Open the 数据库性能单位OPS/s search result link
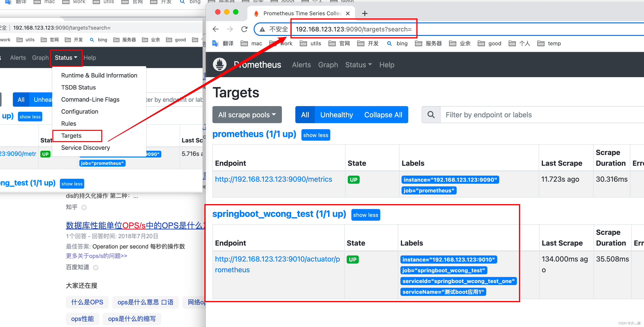This screenshot has width=644, height=327. click(x=136, y=225)
